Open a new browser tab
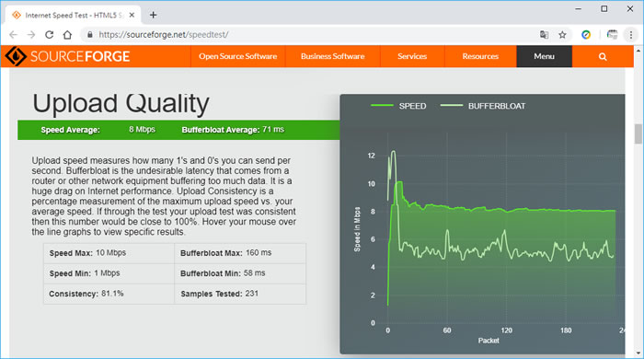This screenshot has width=644, height=359. pos(154,16)
